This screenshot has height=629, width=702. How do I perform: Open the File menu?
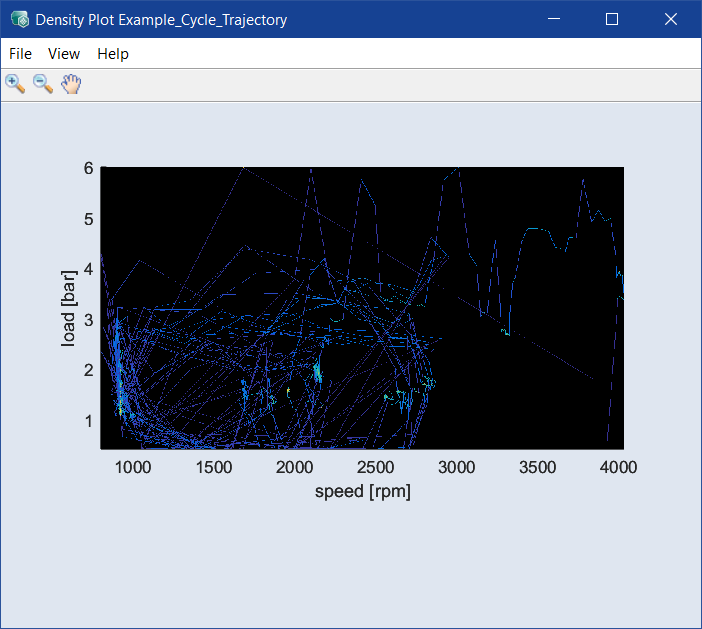click(x=20, y=54)
